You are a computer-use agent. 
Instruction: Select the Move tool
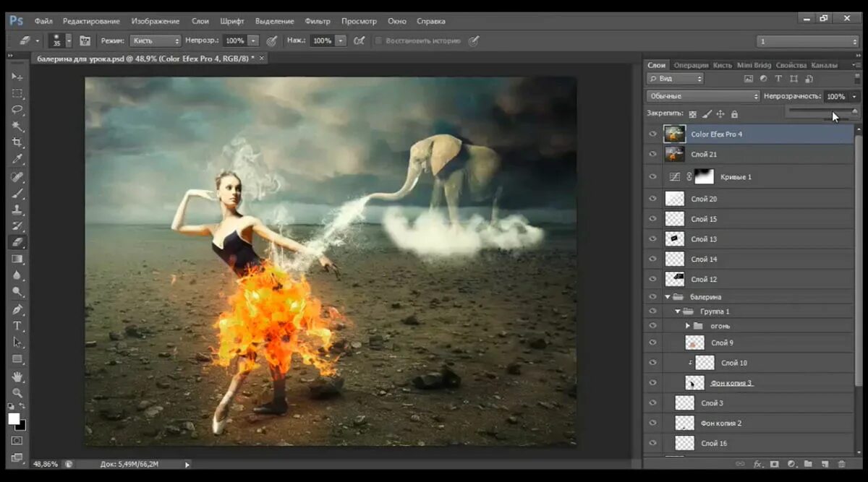click(x=17, y=77)
